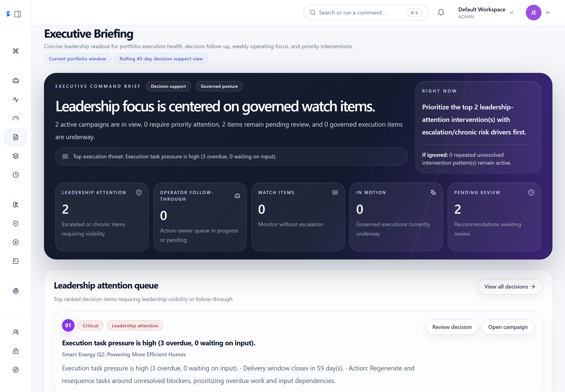
Task: Open the padlock sidebar icon
Action: (16, 351)
